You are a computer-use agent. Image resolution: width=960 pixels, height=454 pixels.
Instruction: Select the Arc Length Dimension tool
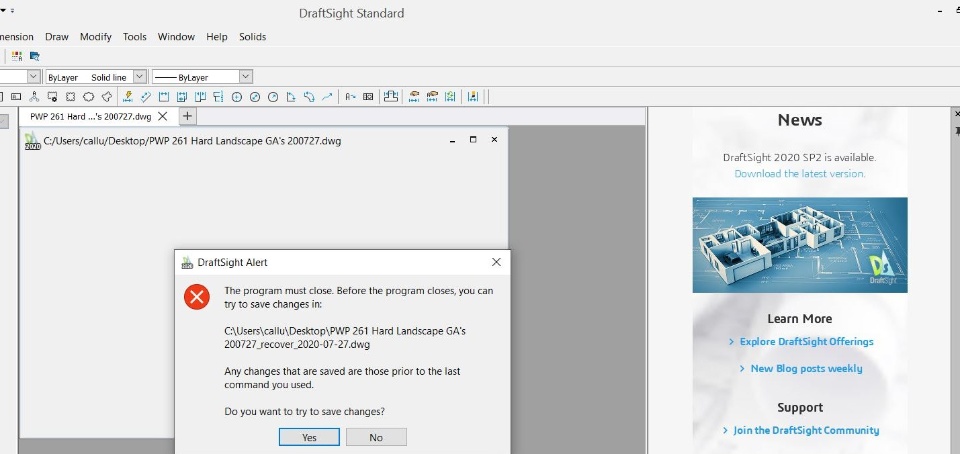point(309,97)
